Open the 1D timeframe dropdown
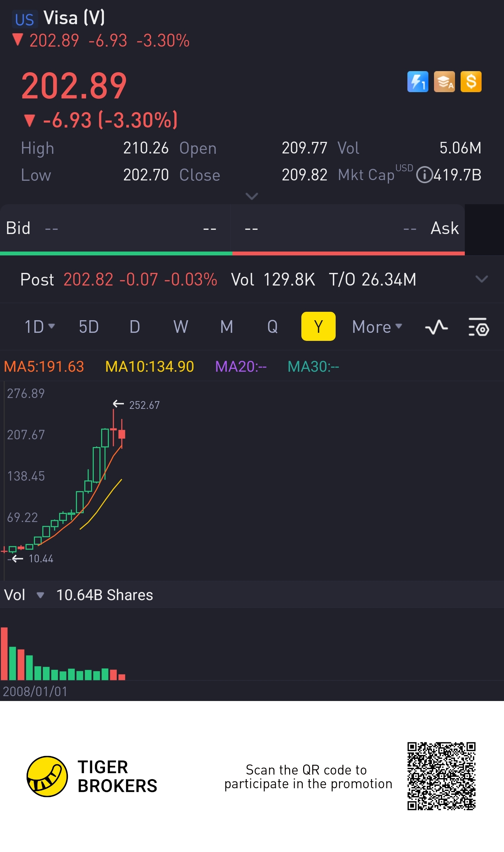504x852 pixels. [39, 327]
